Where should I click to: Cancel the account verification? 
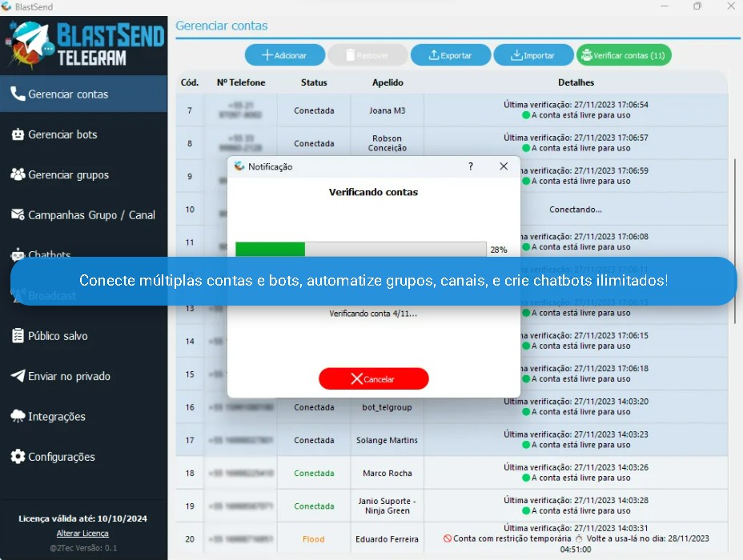[x=373, y=379]
